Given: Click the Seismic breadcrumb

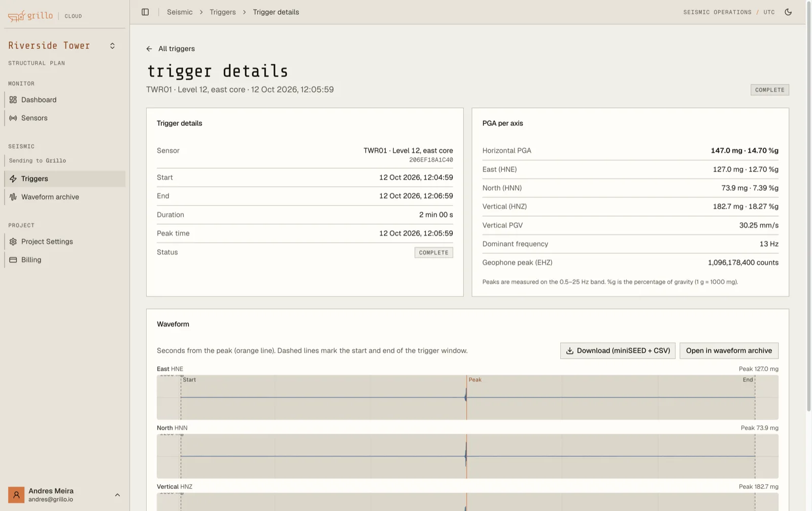Looking at the screenshot, I should tap(180, 12).
